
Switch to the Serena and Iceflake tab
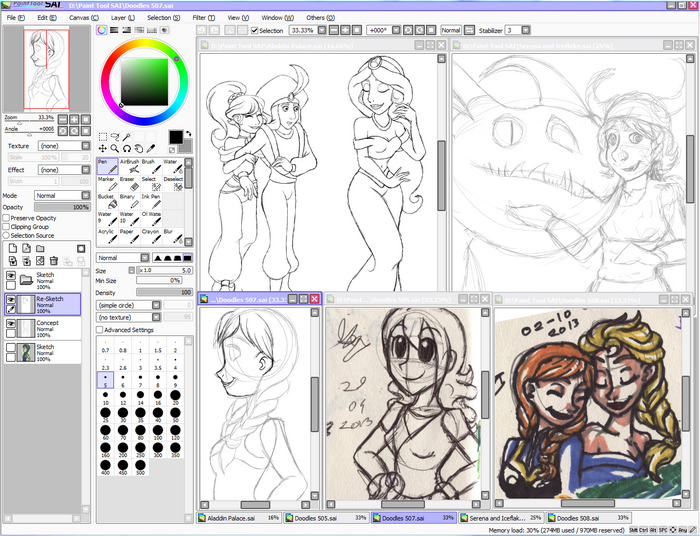tap(502, 518)
